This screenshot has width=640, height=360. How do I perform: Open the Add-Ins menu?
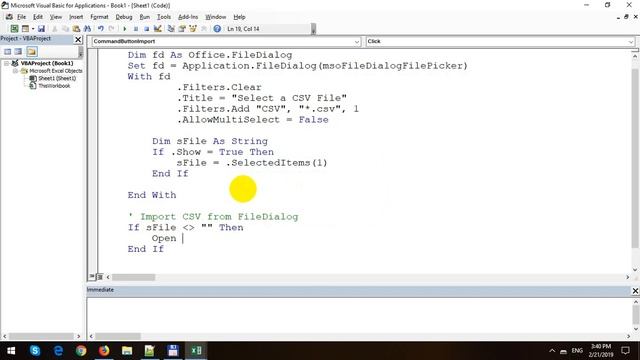tap(188, 17)
